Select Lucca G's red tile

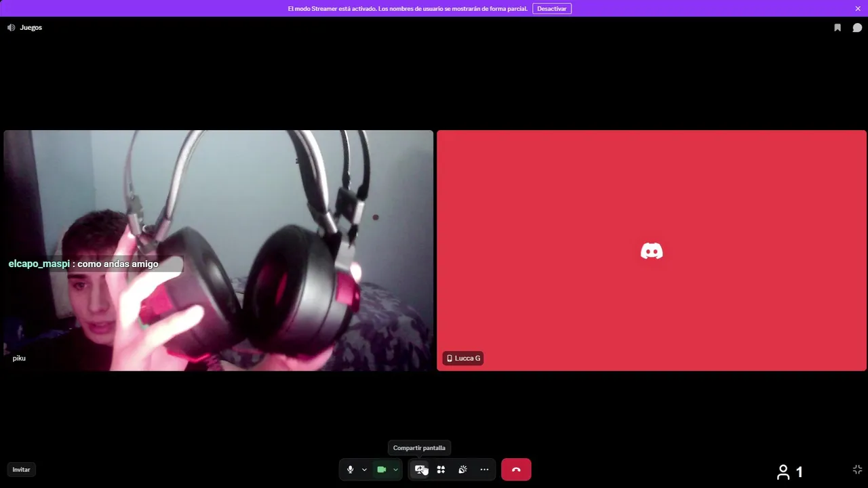[x=652, y=250]
